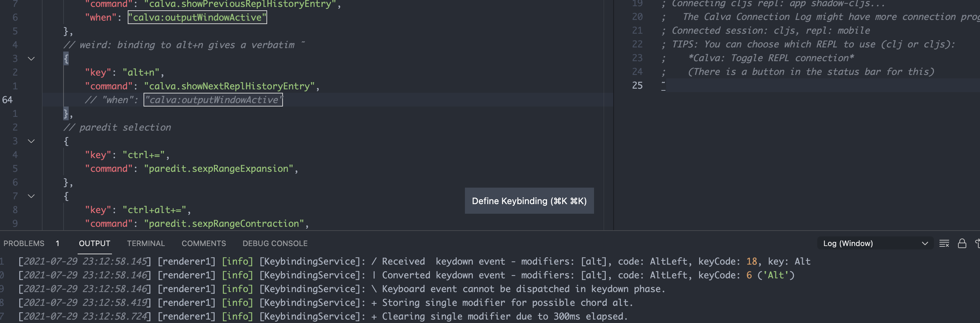
Task: Click the Define Keybinding button
Action: click(x=529, y=201)
